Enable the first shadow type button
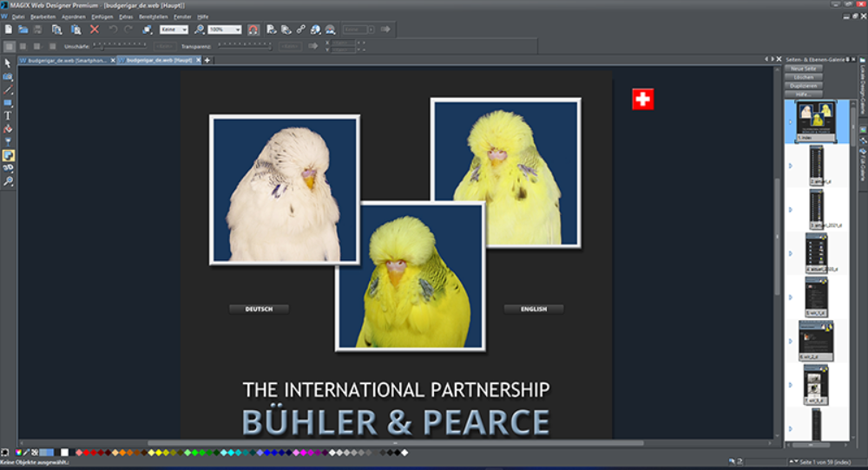Screen dimensions: 868x470 tap(9, 47)
